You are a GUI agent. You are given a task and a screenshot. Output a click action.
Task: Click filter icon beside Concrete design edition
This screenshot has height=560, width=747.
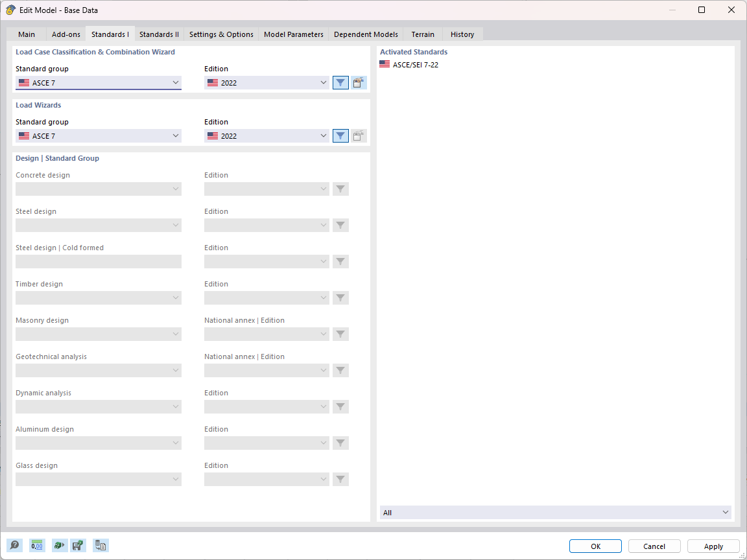(x=340, y=189)
